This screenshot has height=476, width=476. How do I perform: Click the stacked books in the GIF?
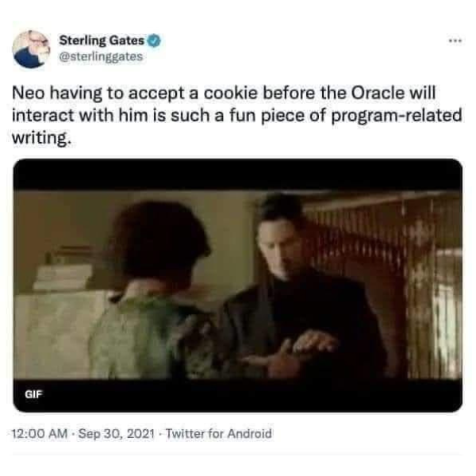(62, 277)
